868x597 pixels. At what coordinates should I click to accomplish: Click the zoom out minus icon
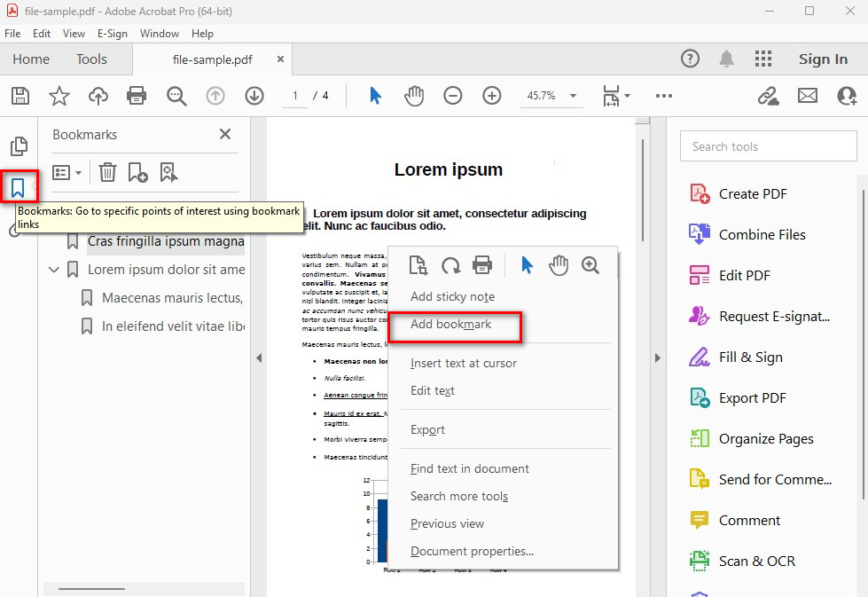(x=453, y=96)
